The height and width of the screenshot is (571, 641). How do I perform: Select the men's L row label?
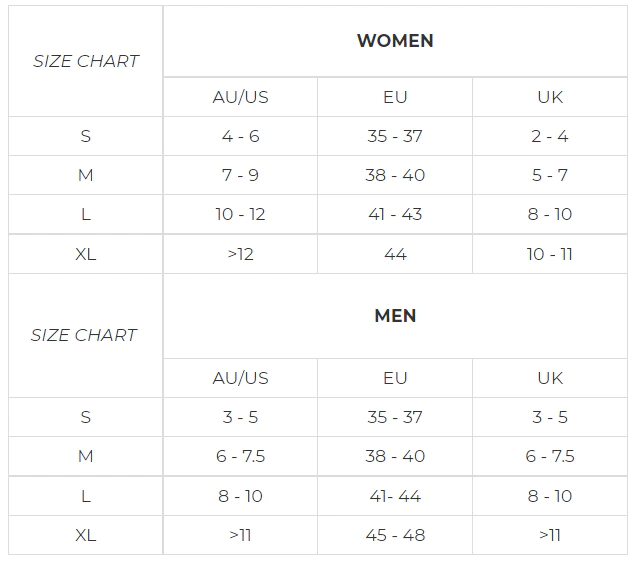pos(85,496)
